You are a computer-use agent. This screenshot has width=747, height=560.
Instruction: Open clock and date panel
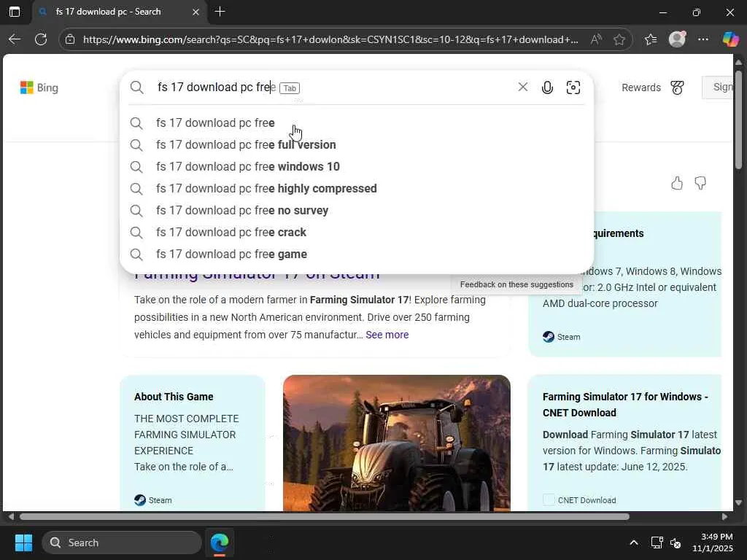(712, 542)
